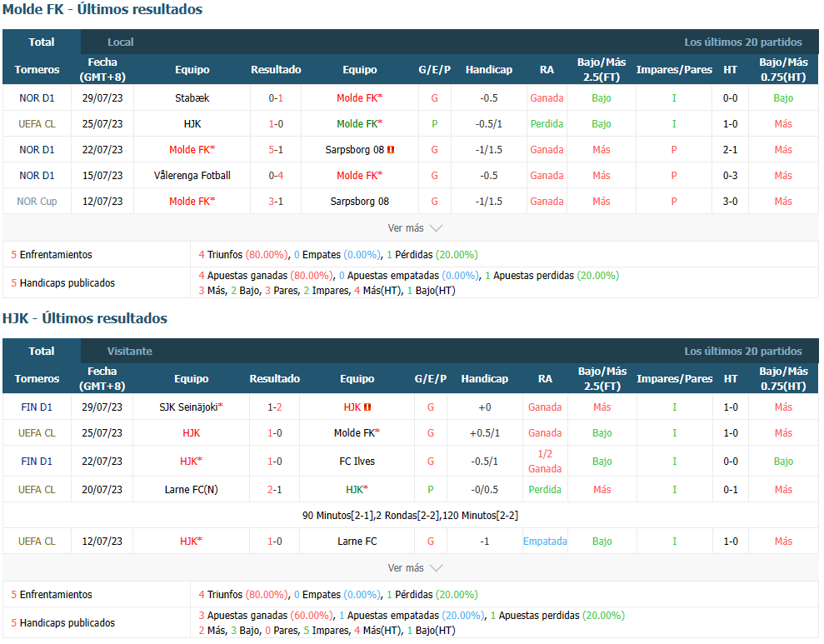
Task: Click the 2-1 result of the Larne FC(N) match
Action: 275,490
